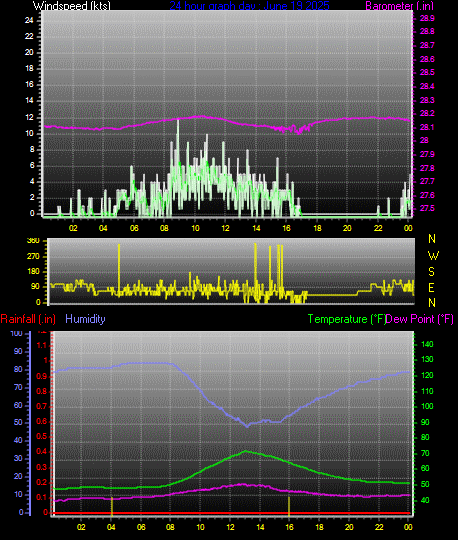This screenshot has height=540, width=458.
Task: Click the yellow marker at hour 04 in rainfall graph
Action: [112, 506]
